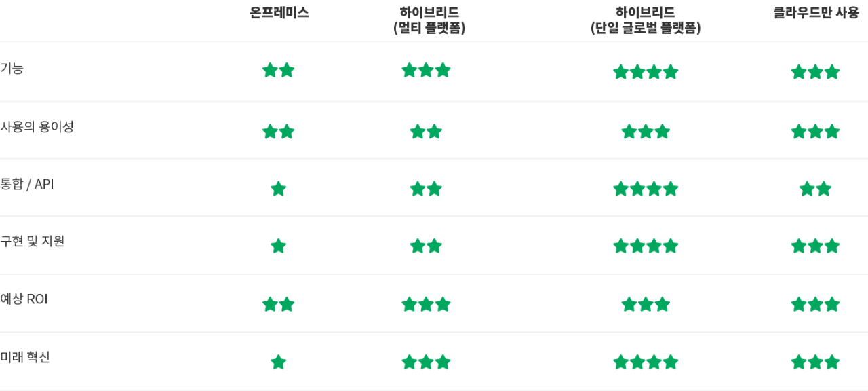
Task: Click 멀티 플랫폼 three stars in 예상 ROI row
Action: pos(426,304)
